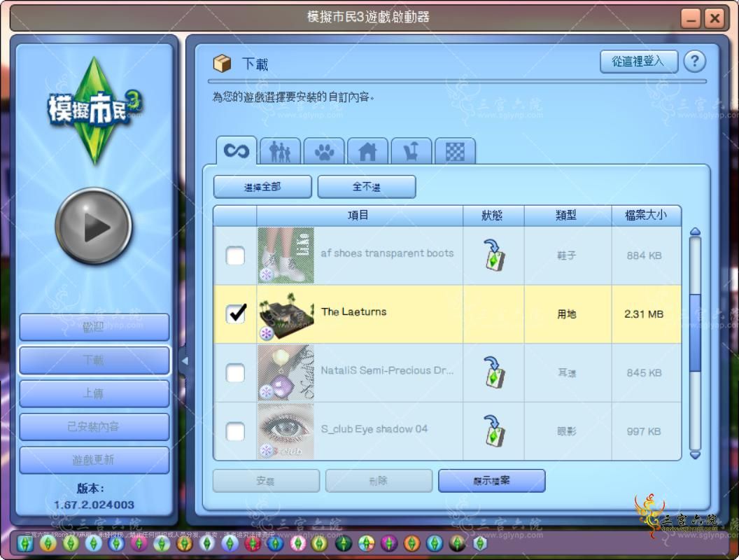Collapse the sidebar with the arrow handle

(x=185, y=361)
